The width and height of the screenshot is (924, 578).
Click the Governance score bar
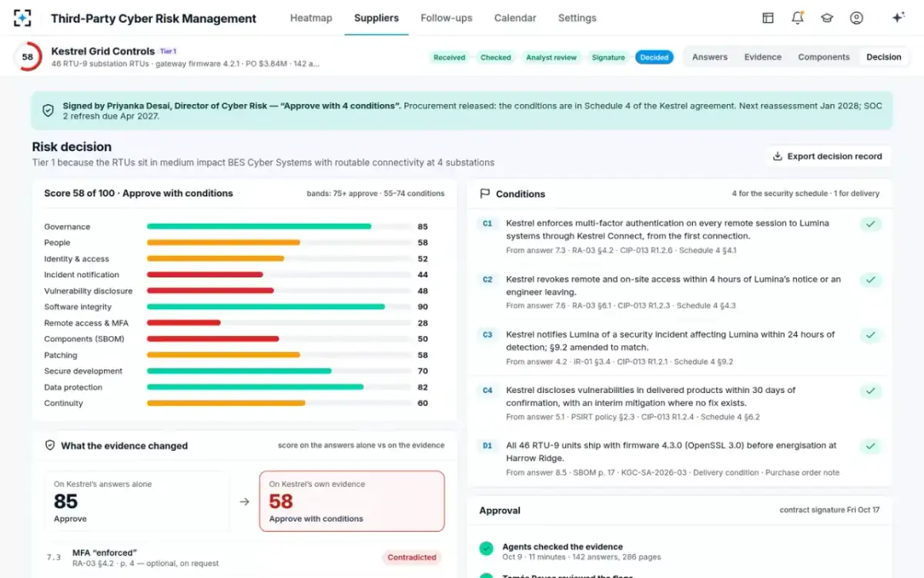pyautogui.click(x=279, y=227)
